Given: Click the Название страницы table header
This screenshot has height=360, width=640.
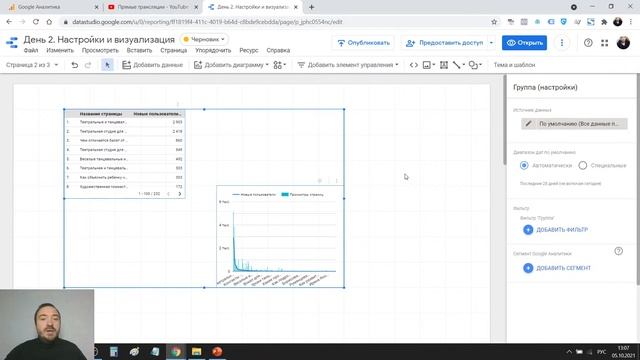Looking at the screenshot, I should 100,114.
